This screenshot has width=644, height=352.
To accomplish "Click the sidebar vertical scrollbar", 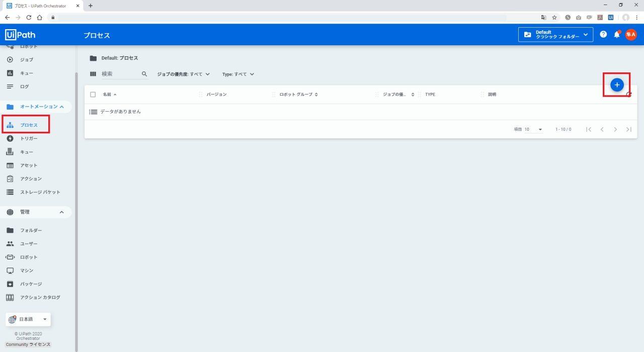I will click(76, 211).
